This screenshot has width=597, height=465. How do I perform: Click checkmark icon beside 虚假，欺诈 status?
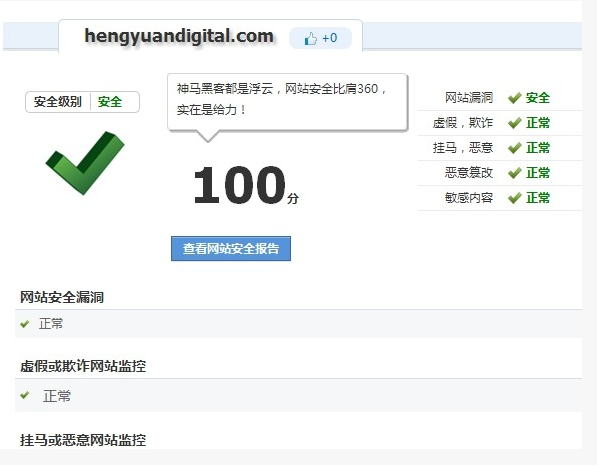coord(514,123)
